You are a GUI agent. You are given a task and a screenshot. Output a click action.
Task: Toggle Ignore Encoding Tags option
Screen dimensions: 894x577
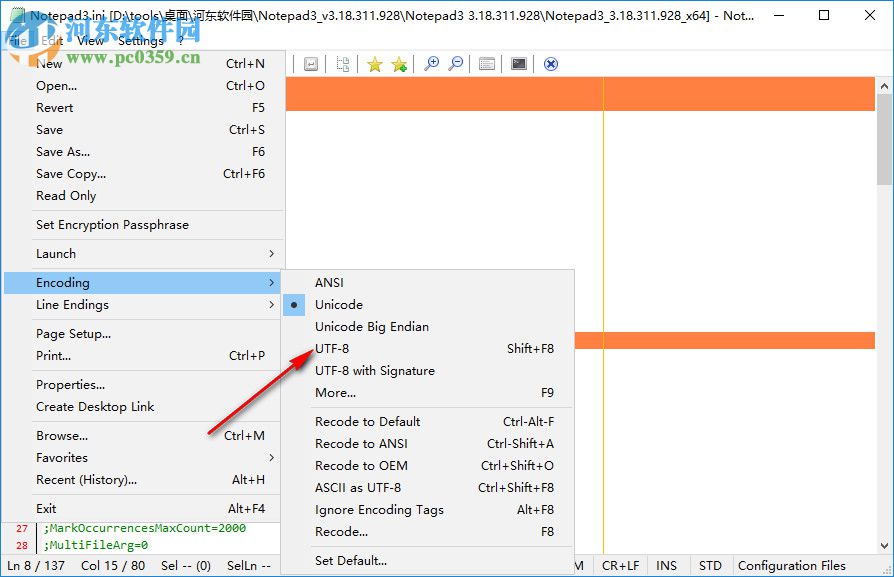pyautogui.click(x=428, y=510)
